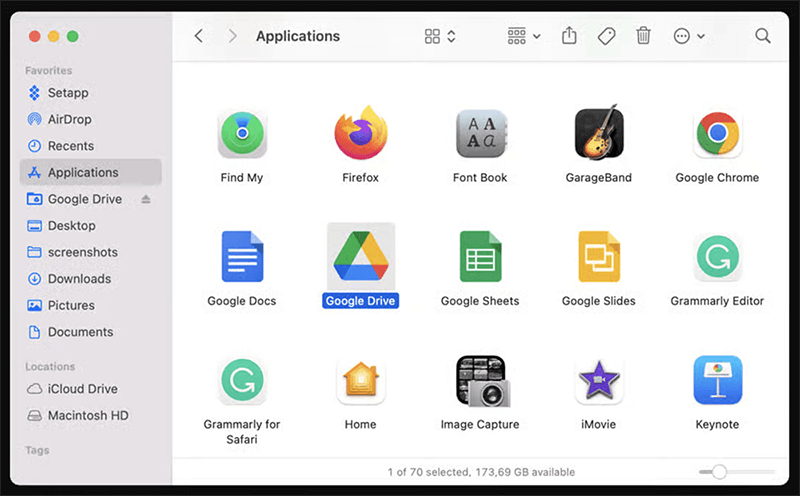The height and width of the screenshot is (496, 800).
Task: Select the Grammarly for Safari icon
Action: [242, 380]
